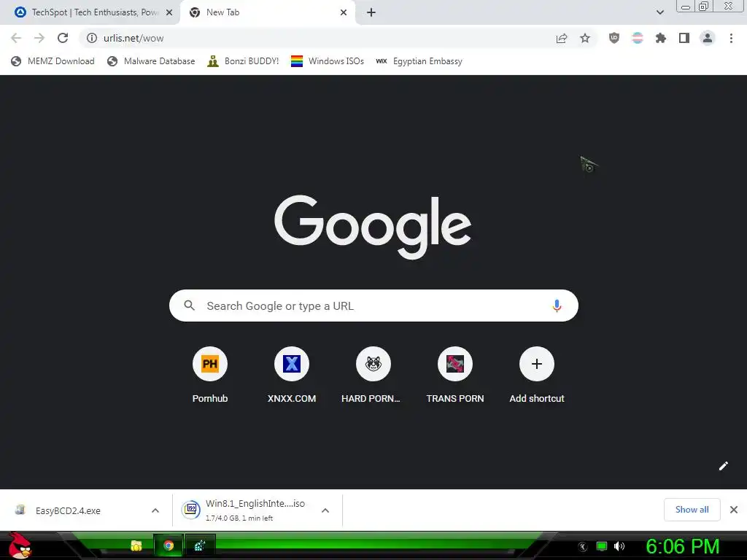Close the downloads bar
The width and height of the screenshot is (747, 560).
pyautogui.click(x=734, y=510)
